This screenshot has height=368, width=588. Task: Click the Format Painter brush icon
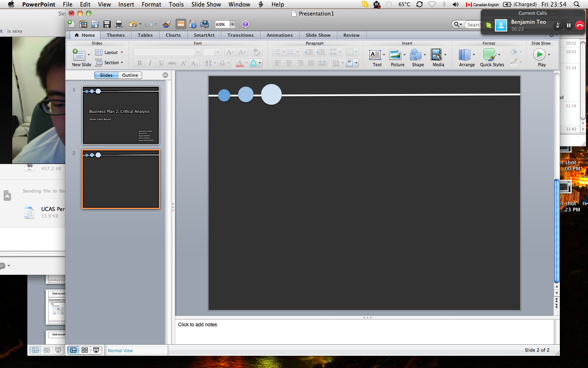167,25
